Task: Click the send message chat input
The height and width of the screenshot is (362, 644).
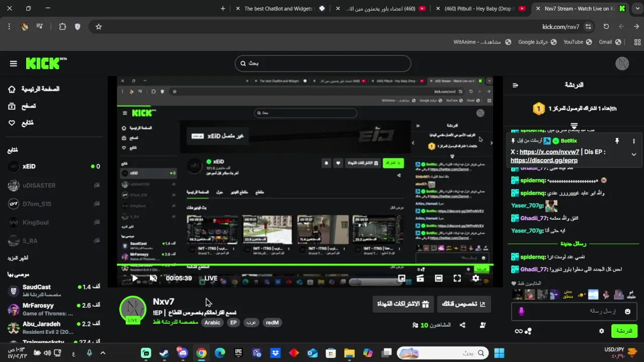Action: click(574, 312)
